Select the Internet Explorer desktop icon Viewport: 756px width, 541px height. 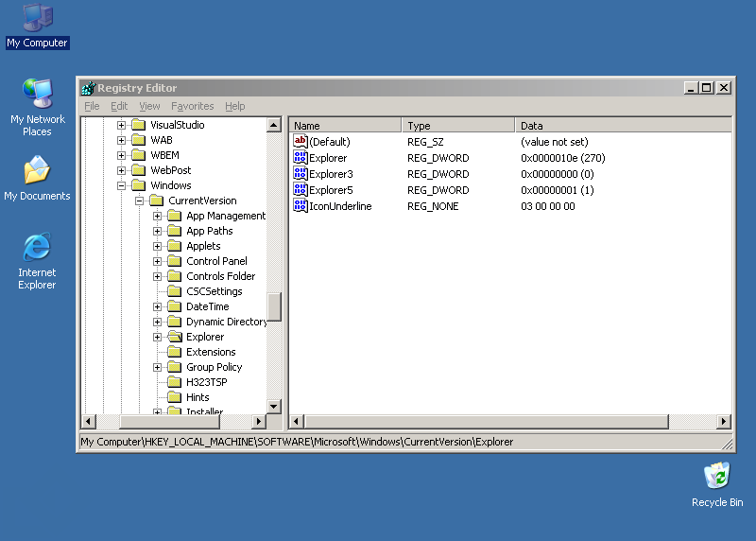click(37, 261)
